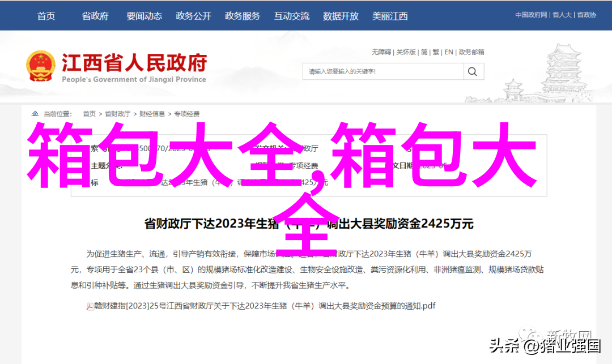The width and height of the screenshot is (612, 364).
Task: Click the Jiangxi government emblem logo
Action: coord(40,66)
